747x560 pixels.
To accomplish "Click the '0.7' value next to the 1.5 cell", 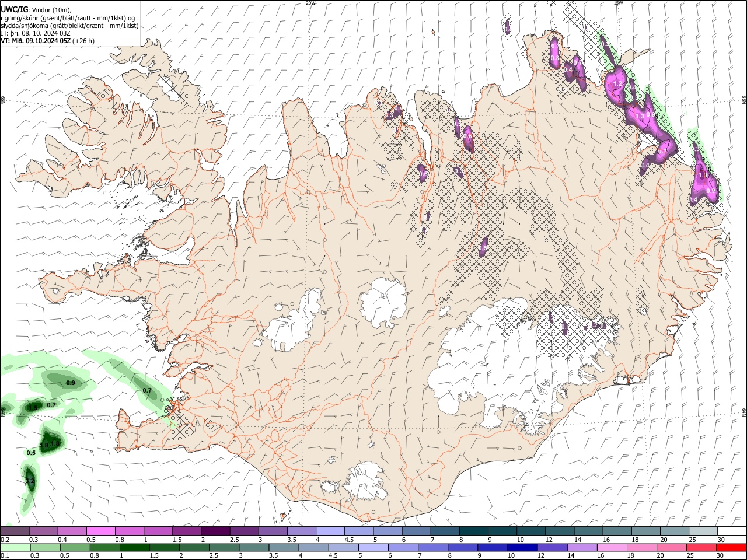I will click(x=51, y=405).
